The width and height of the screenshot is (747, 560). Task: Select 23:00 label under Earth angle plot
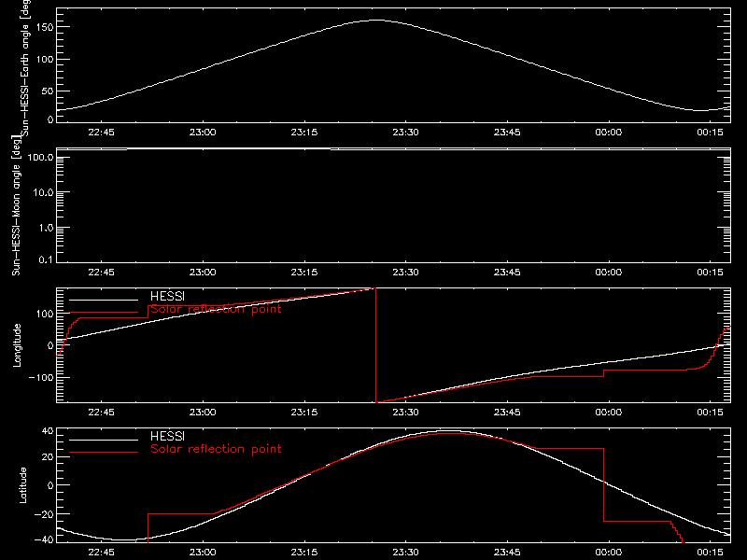pyautogui.click(x=203, y=133)
